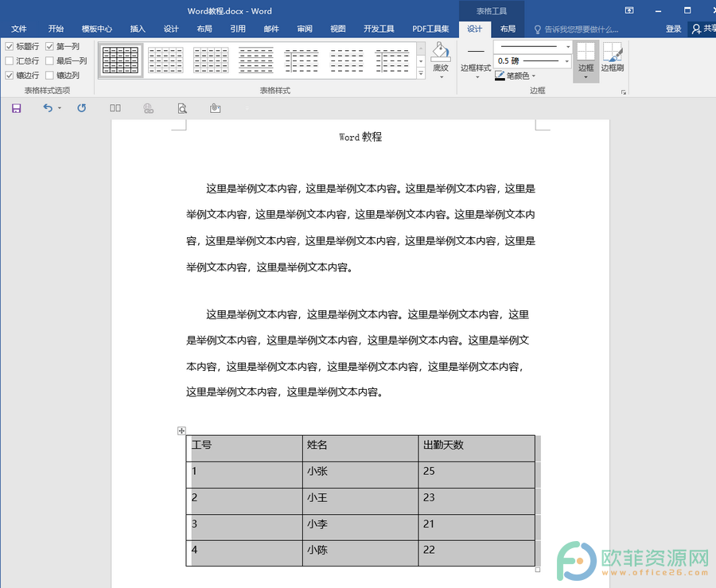Switch to the 开始 Home tab
The width and height of the screenshot is (716, 588).
point(56,29)
